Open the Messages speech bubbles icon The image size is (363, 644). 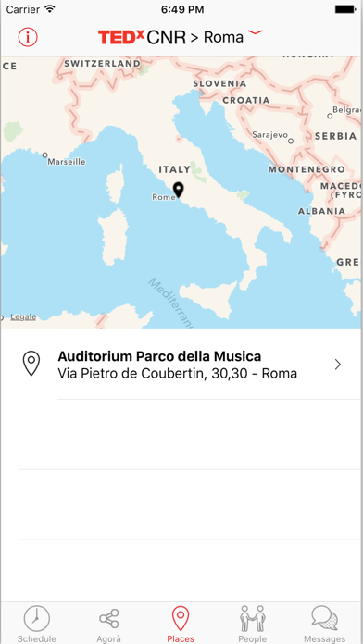(324, 618)
